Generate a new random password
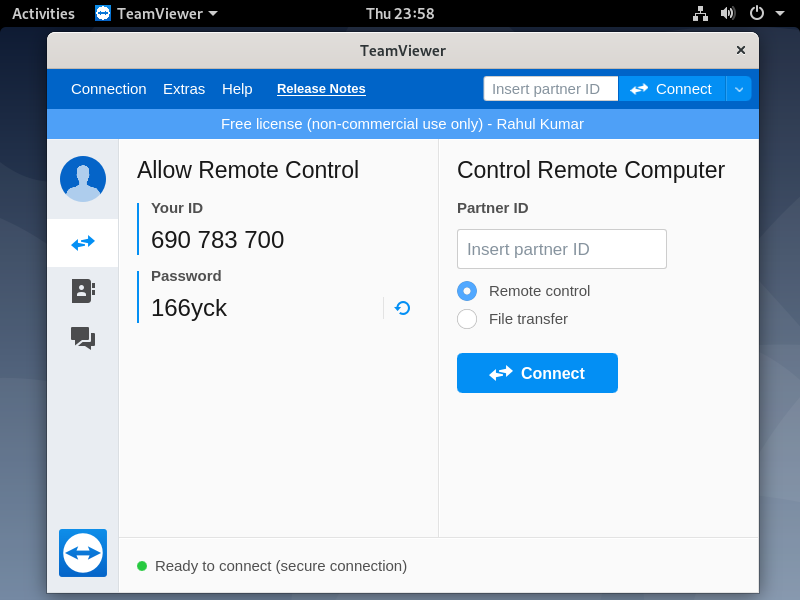Screen dimensions: 800x600 point(402,308)
